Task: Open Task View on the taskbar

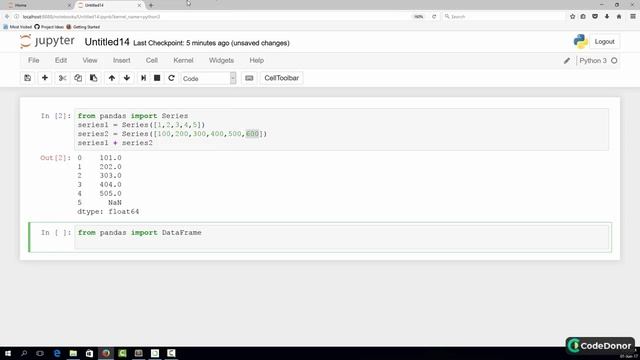Action: 40,353
